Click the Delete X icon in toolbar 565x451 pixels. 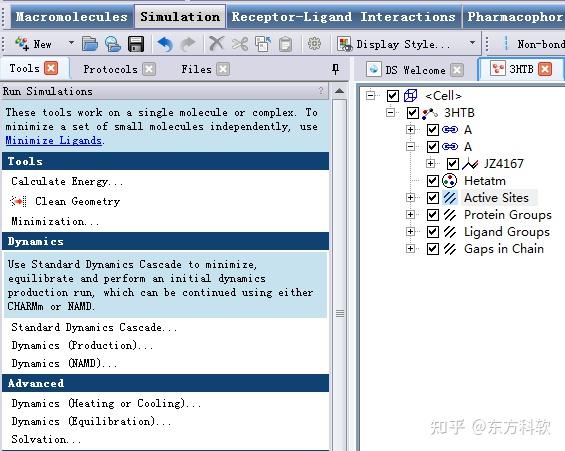pos(217,44)
